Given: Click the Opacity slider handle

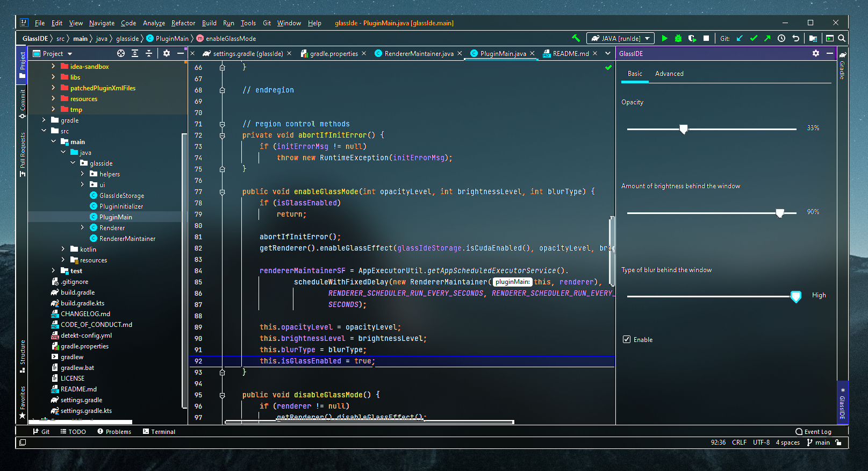Looking at the screenshot, I should [683, 129].
